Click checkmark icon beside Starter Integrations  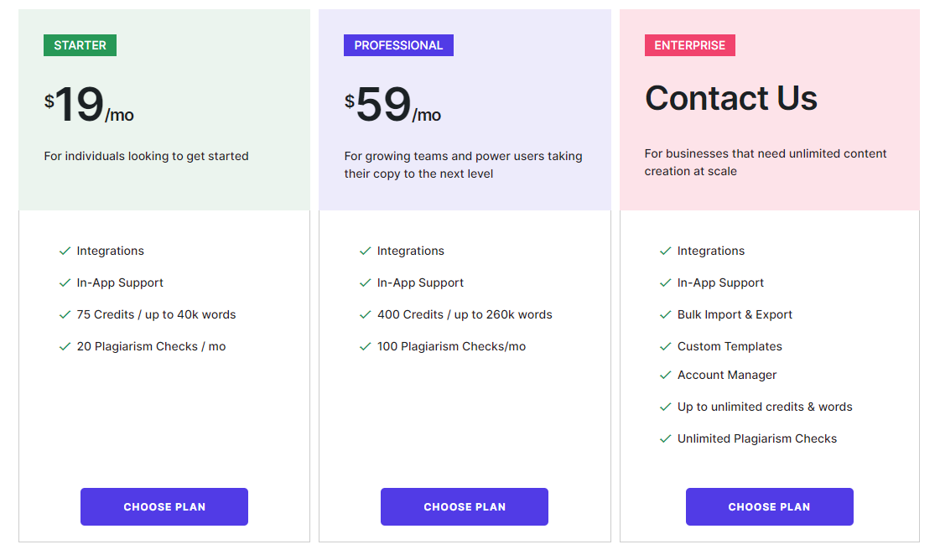coord(65,251)
